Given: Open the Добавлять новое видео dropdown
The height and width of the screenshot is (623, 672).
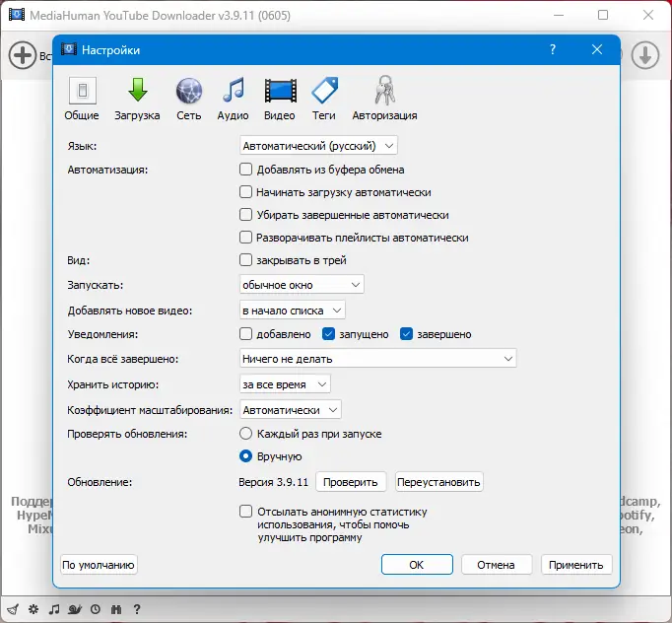Looking at the screenshot, I should point(293,311).
